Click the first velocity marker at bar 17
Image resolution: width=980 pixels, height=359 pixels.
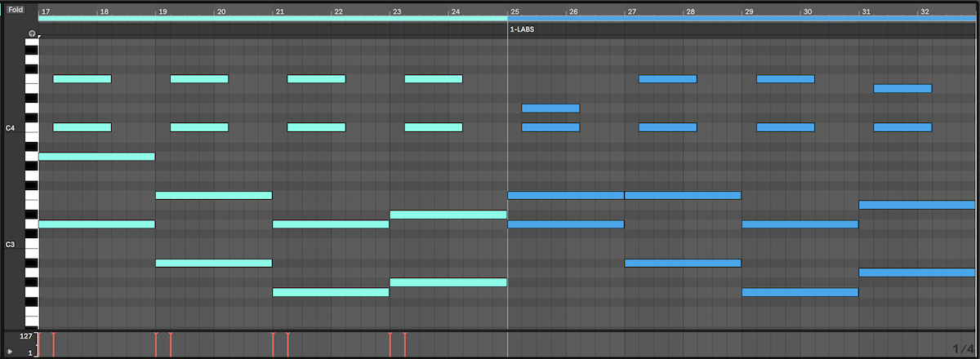(x=39, y=343)
